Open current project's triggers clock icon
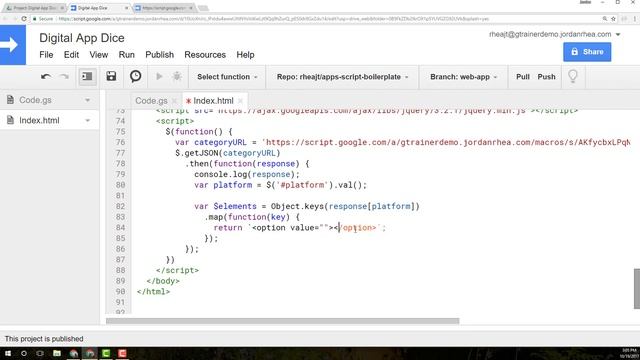The height and width of the screenshot is (360, 640). click(136, 76)
